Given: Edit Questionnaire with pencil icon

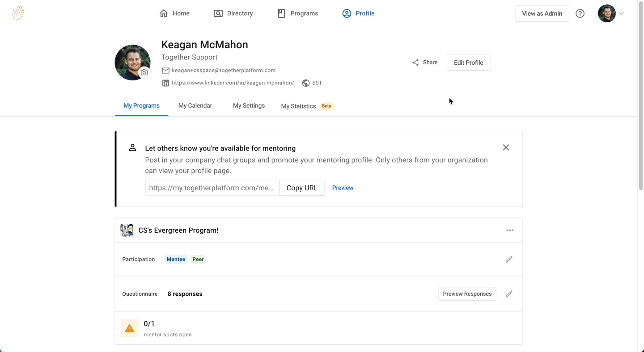Looking at the screenshot, I should (x=509, y=294).
